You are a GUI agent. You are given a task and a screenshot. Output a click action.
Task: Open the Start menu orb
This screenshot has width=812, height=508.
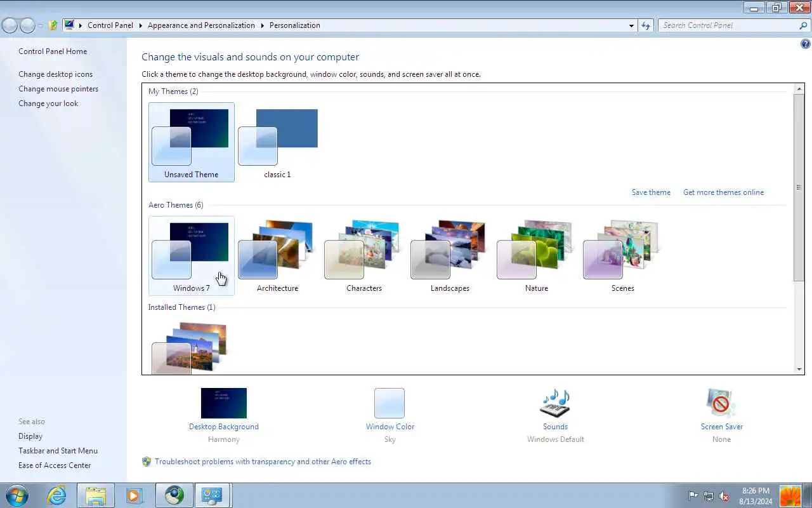pos(16,495)
